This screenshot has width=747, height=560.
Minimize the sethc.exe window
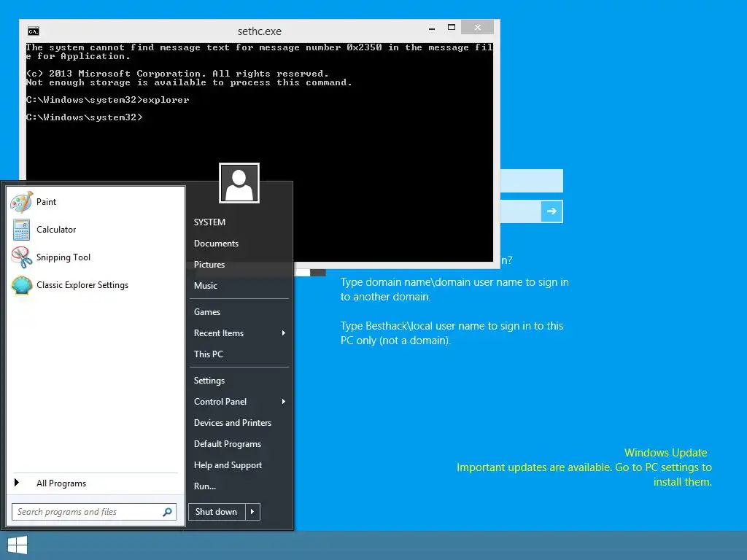(432, 28)
